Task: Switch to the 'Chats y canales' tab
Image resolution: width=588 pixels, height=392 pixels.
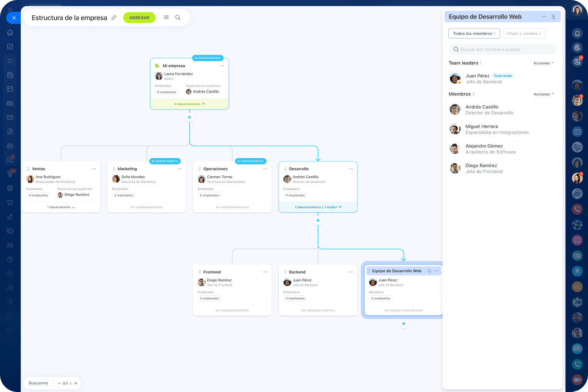Action: click(x=523, y=33)
